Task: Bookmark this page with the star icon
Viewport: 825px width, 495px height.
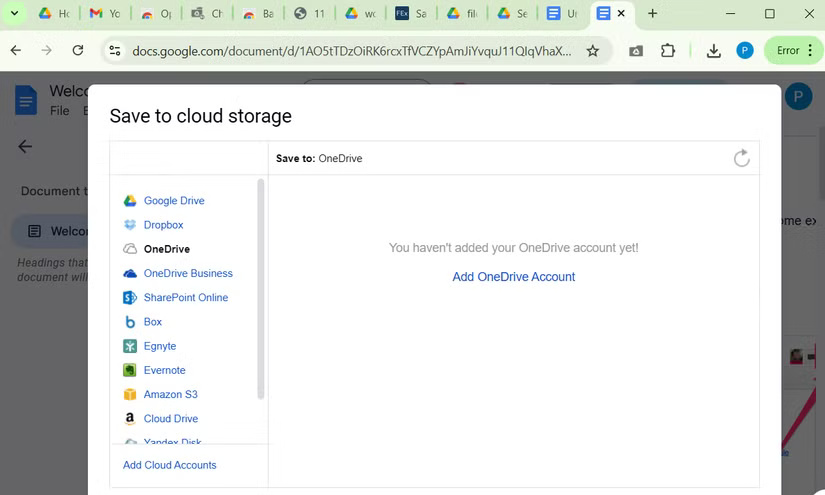Action: [x=593, y=50]
